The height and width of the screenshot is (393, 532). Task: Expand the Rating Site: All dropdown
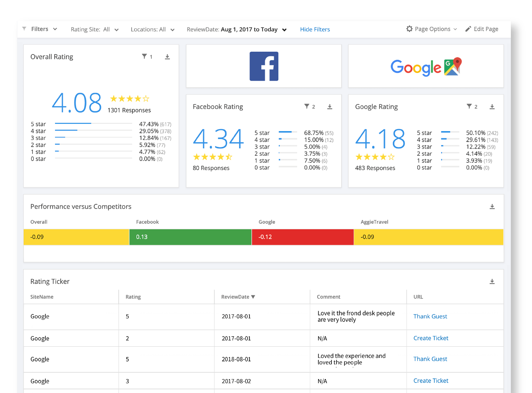(95, 29)
